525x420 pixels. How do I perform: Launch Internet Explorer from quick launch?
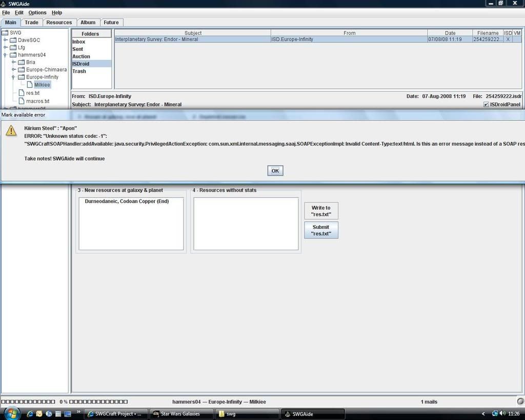click(30, 414)
